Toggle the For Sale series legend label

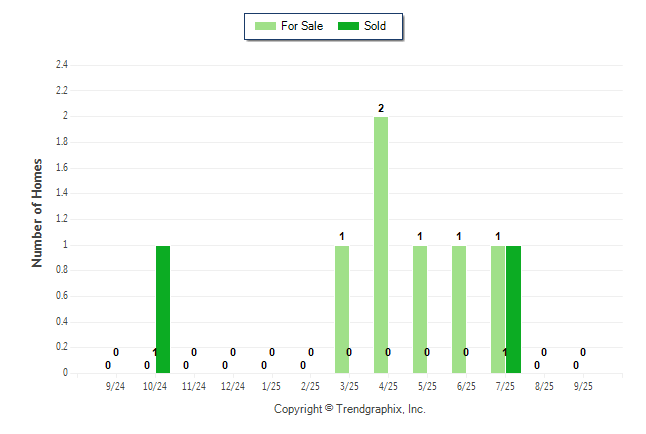302,26
